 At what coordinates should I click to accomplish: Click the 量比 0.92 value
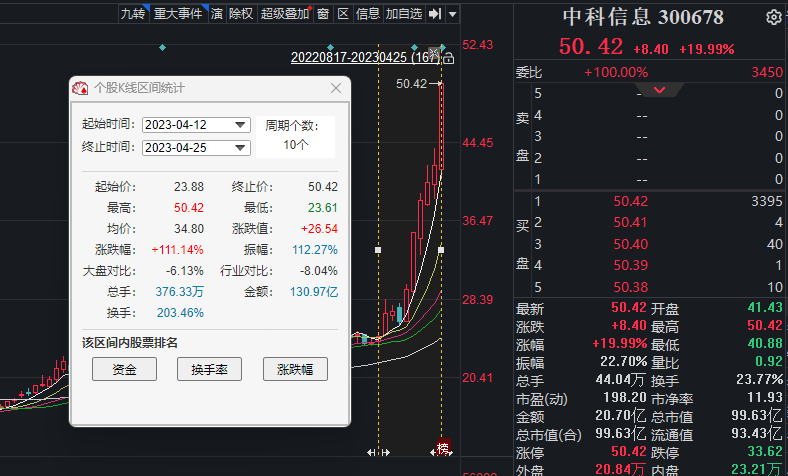pos(769,361)
